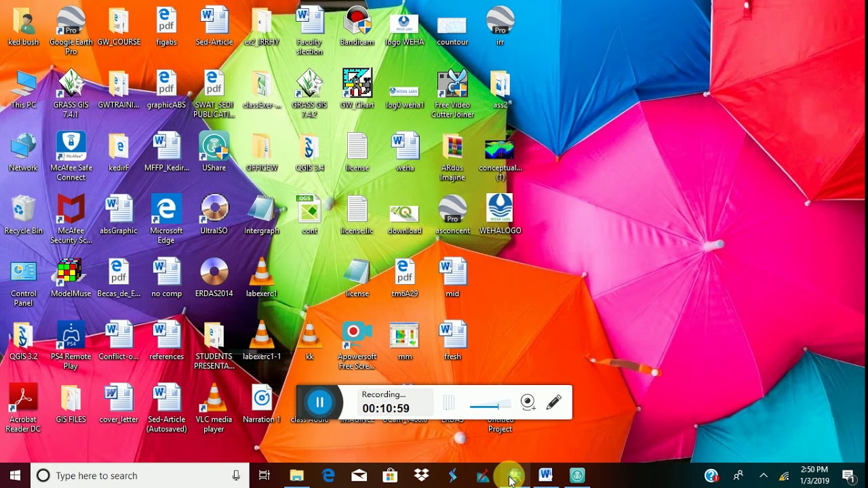The image size is (868, 488).
Task: Open the Windows Start menu
Action: coord(16,475)
